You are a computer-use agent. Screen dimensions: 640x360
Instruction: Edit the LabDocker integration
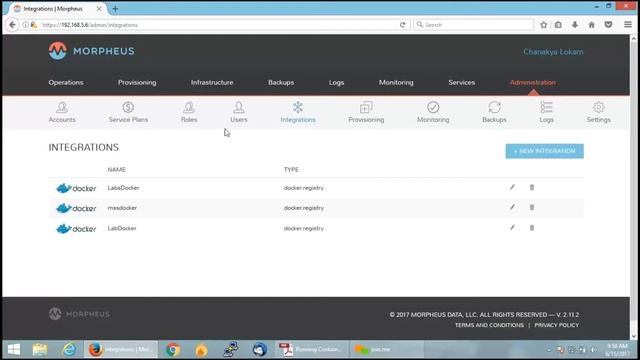(512, 228)
